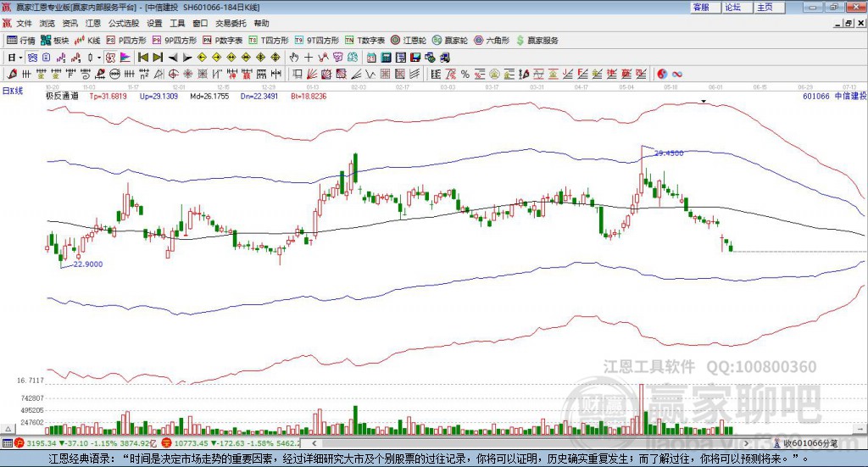Image resolution: width=868 pixels, height=467 pixels.
Task: Click the 日K线 period label
Action: point(13,91)
